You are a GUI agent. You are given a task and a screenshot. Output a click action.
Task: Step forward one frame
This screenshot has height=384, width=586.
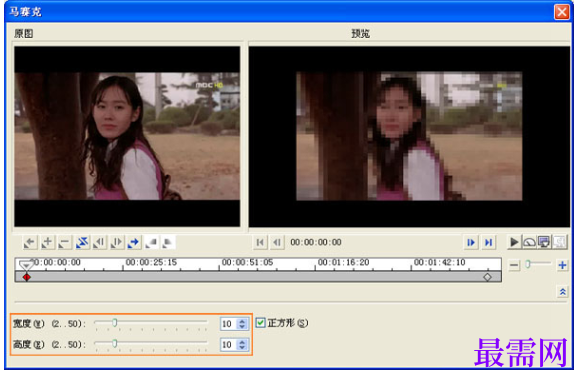click(471, 243)
